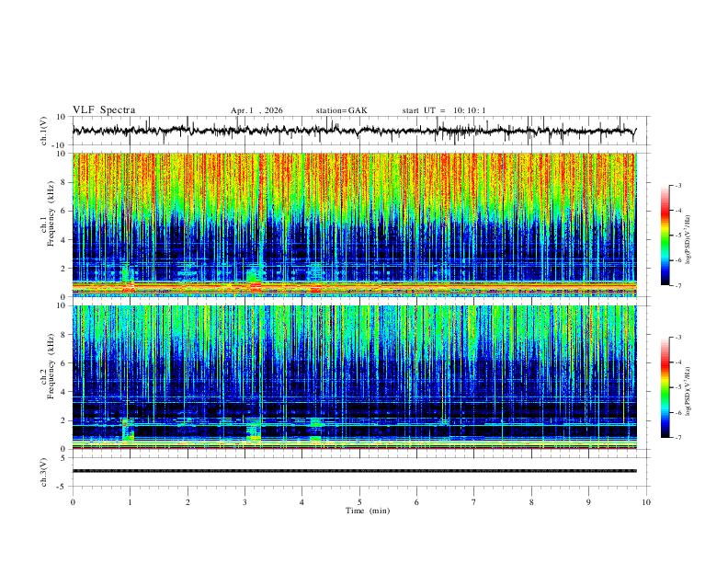Click the "-7" tick on the lower color bar
The width and height of the screenshot is (728, 563).
click(677, 437)
